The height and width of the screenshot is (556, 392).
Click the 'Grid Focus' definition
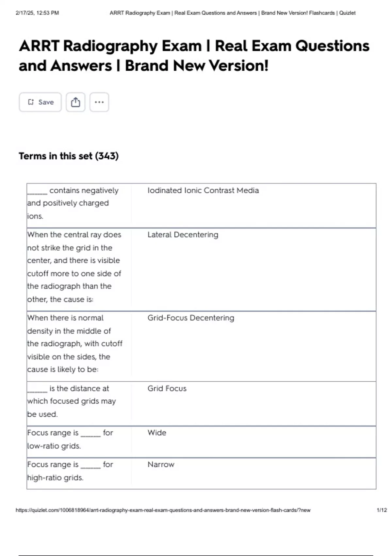(x=167, y=388)
